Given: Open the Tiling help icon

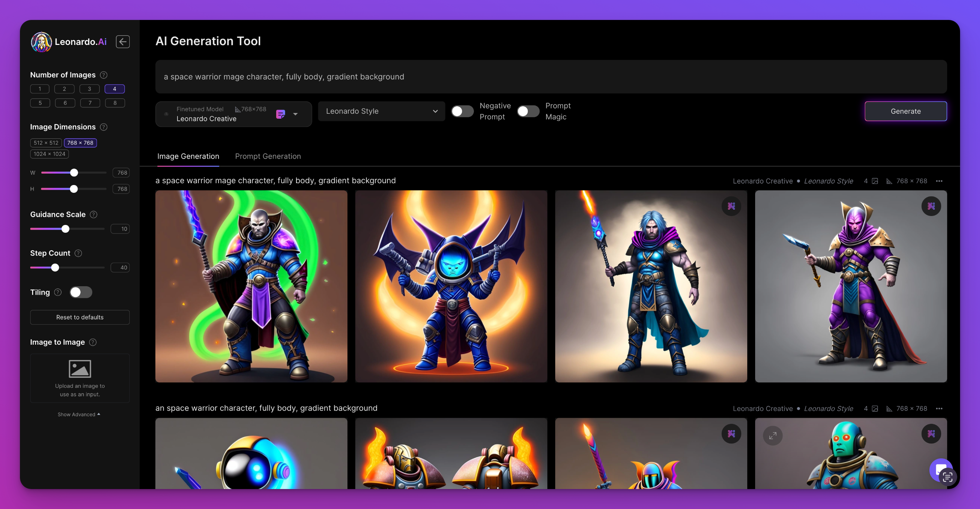Looking at the screenshot, I should tap(58, 292).
